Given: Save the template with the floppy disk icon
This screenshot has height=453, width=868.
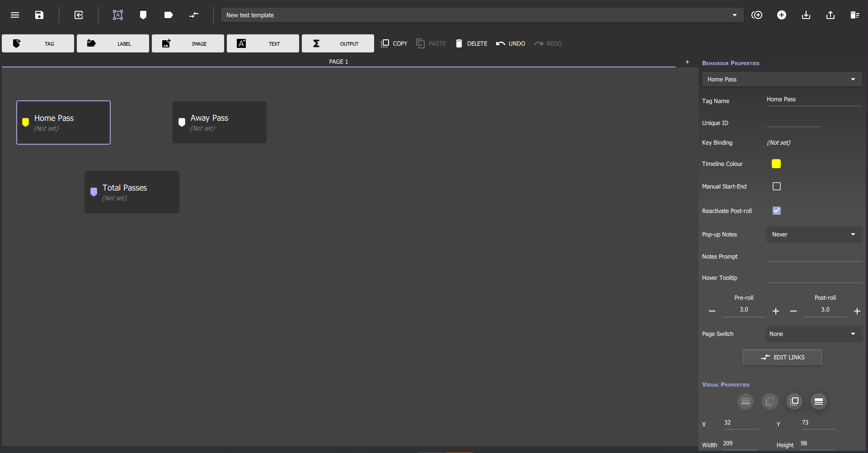Looking at the screenshot, I should (39, 15).
